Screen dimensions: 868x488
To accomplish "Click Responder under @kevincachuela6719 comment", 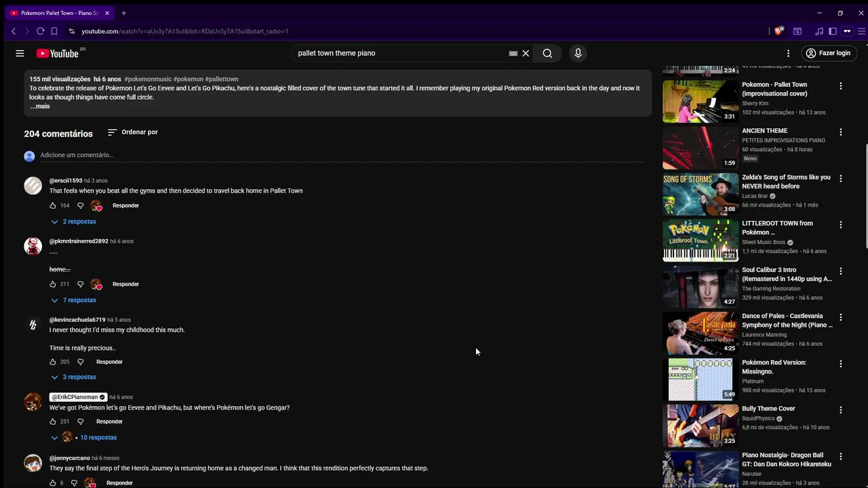I will (x=109, y=362).
